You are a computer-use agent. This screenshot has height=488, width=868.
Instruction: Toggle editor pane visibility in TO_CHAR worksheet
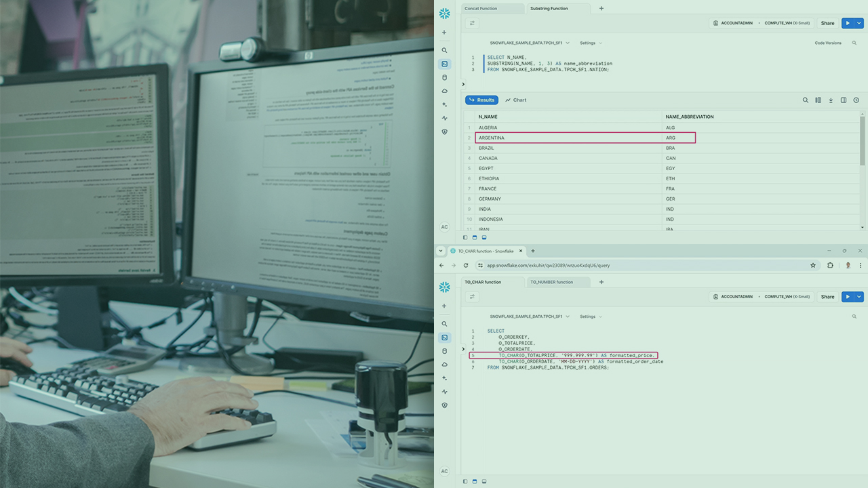coord(475,481)
